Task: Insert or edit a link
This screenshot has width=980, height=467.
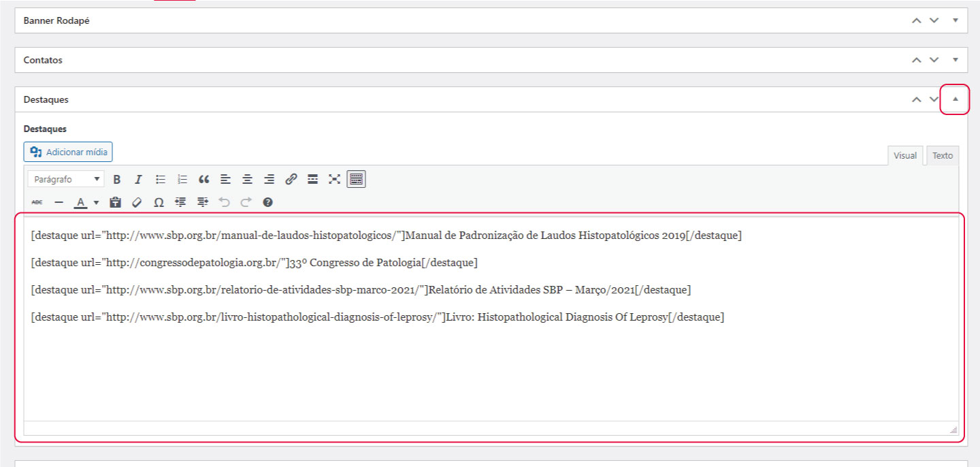Action: [291, 180]
